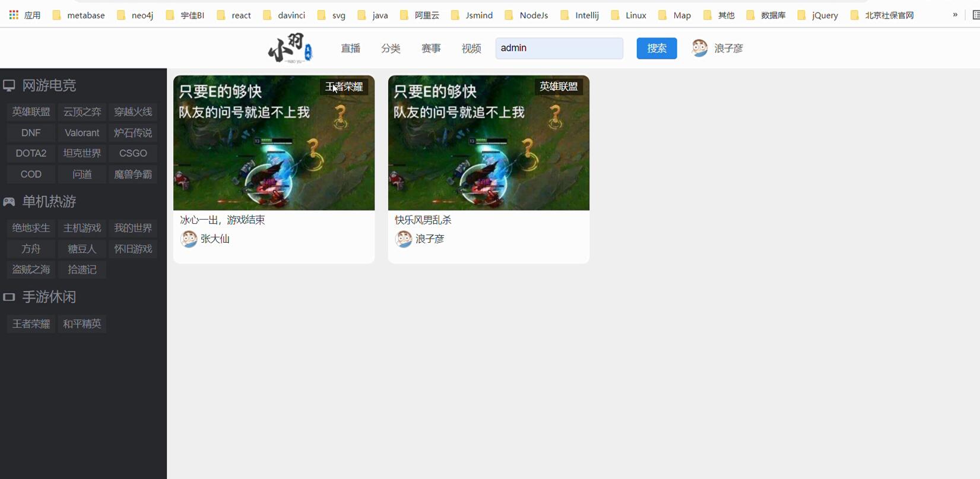Select the 盗贼之海 category
Image resolution: width=980 pixels, height=479 pixels.
click(31, 269)
